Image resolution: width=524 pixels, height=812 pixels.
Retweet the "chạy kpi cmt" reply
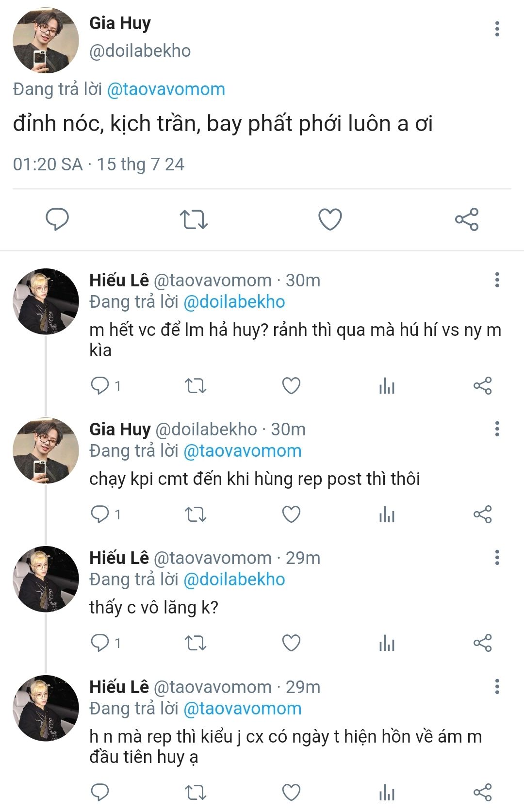[196, 514]
